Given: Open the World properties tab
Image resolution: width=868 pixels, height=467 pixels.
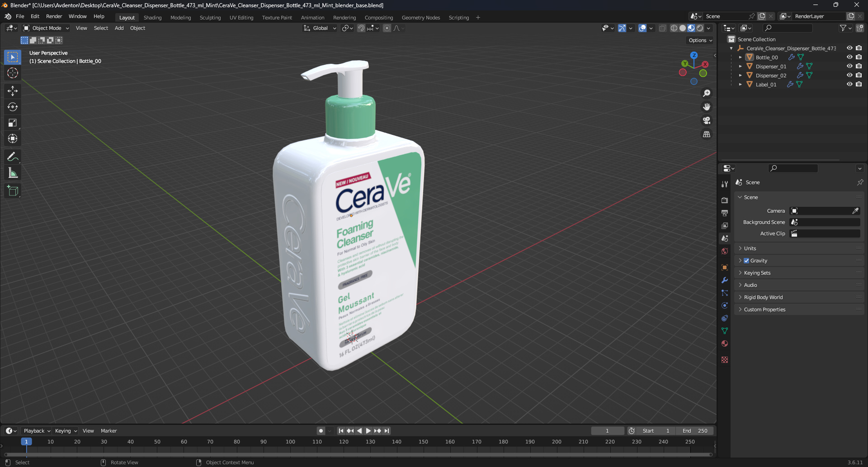Looking at the screenshot, I should pyautogui.click(x=725, y=251).
